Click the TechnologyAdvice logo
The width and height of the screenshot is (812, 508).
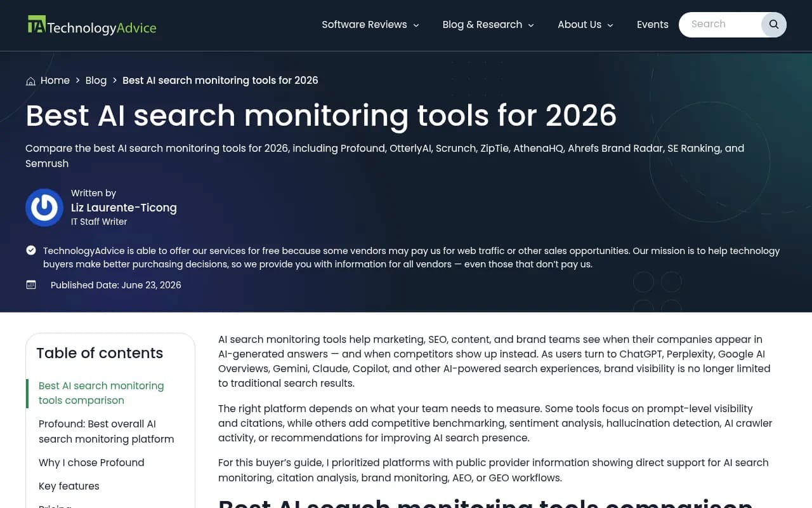[x=92, y=25]
